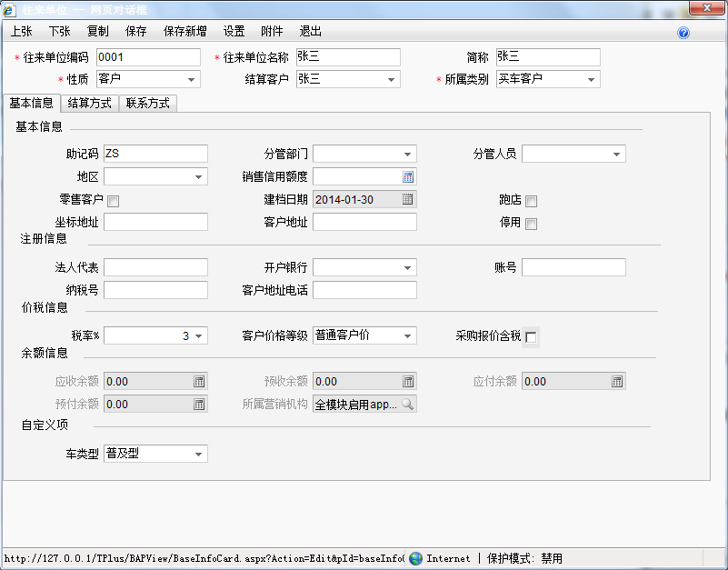Click 附件 in the toolbar
Screen dimensions: 728x570
coord(272,31)
